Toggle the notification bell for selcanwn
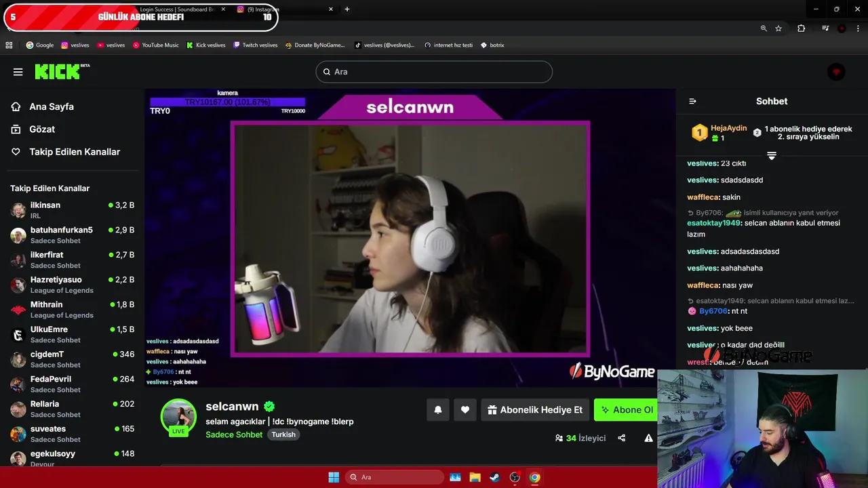The height and width of the screenshot is (488, 868). click(x=438, y=410)
